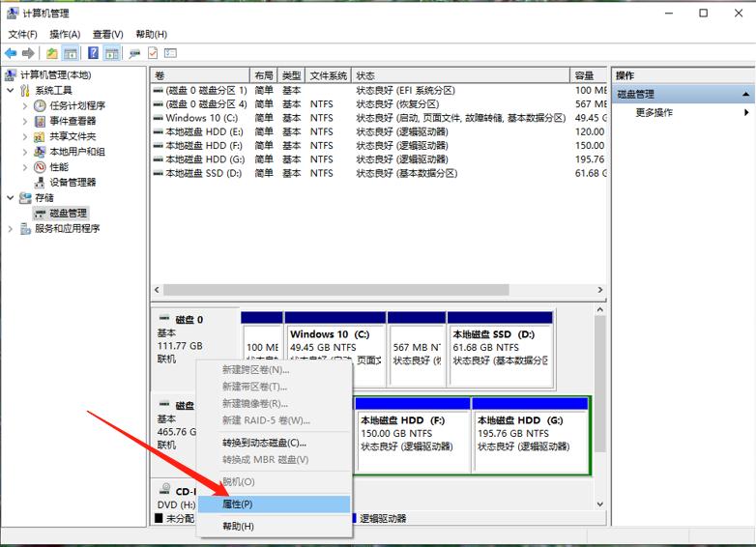This screenshot has height=547, width=756.
Task: Open the 更多操作 submenu arrow
Action: pyautogui.click(x=746, y=113)
